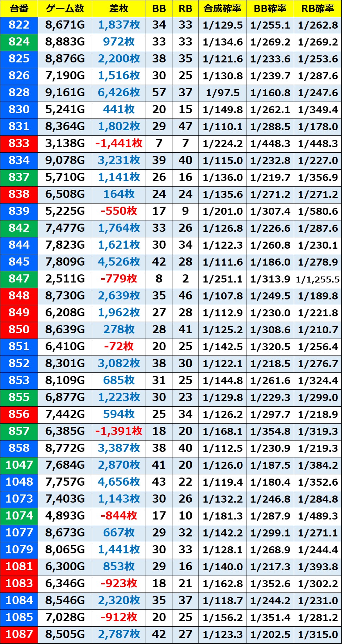
Task: Select machine number 837 cell
Action: (x=19, y=178)
